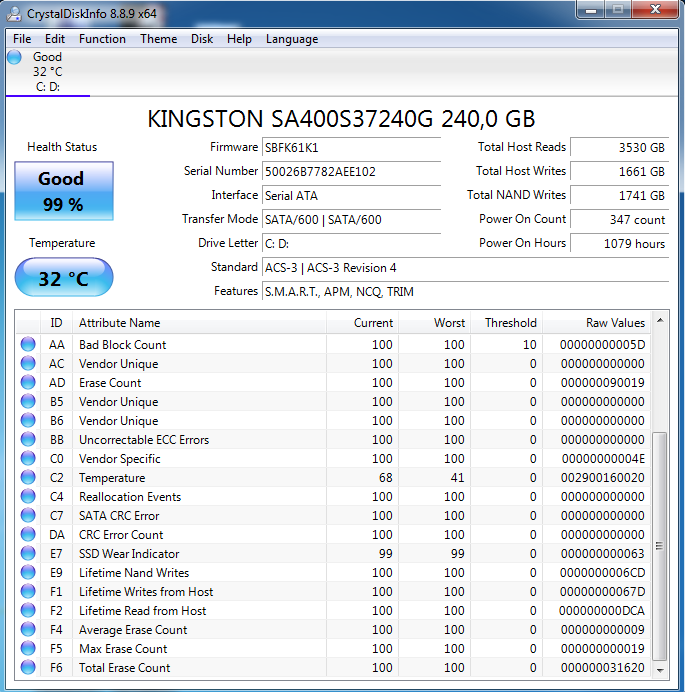Click the ID column header
Screen dimensions: 685x692
56,323
